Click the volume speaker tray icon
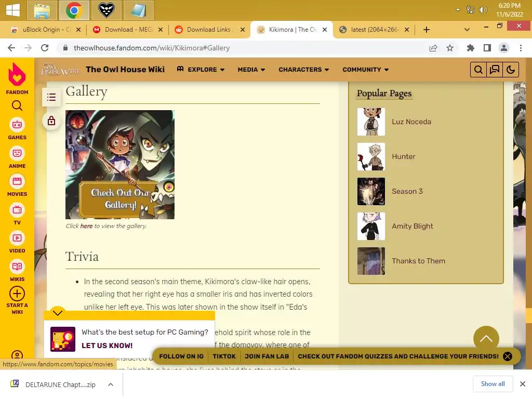 click(483, 10)
